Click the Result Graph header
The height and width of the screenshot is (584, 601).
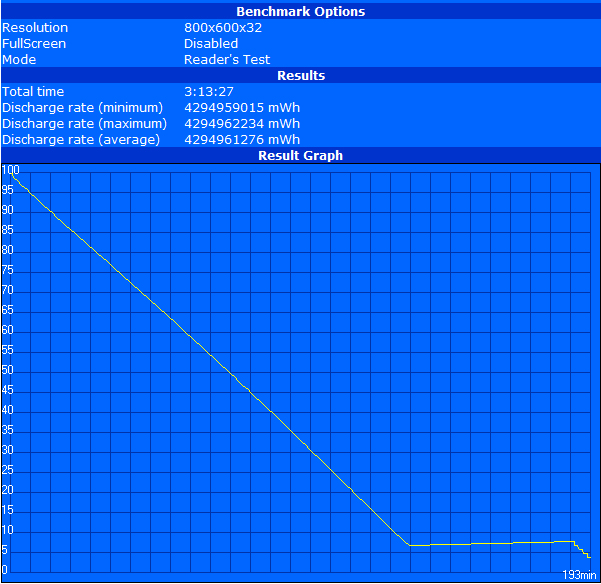coord(300,156)
